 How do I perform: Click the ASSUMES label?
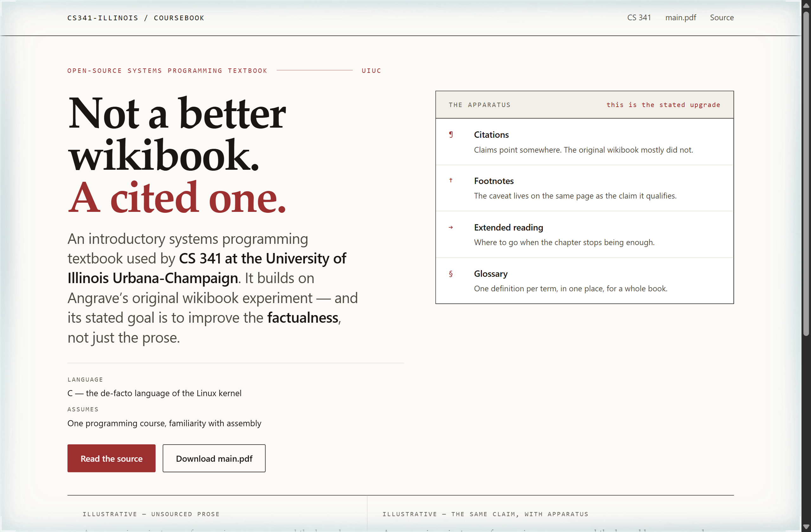[x=83, y=409]
